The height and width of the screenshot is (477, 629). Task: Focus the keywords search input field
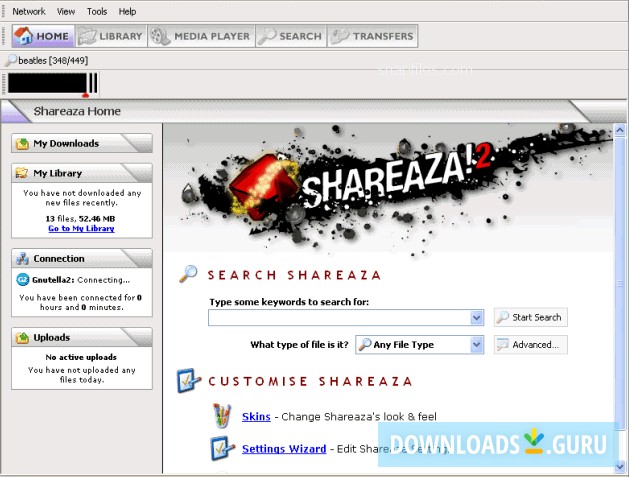point(339,317)
